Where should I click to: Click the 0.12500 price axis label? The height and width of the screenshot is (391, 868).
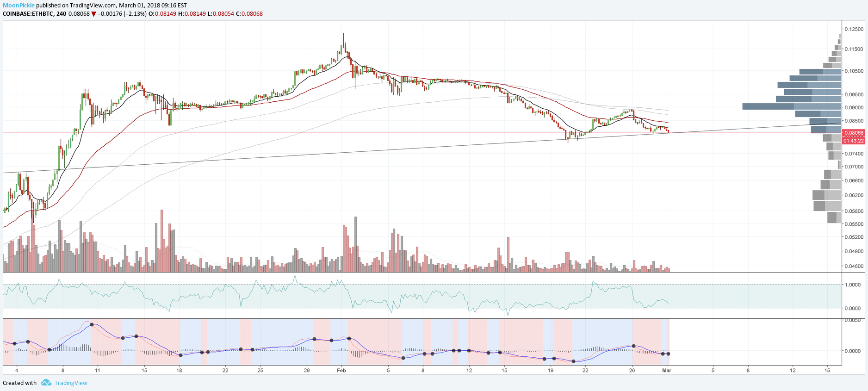pyautogui.click(x=854, y=29)
